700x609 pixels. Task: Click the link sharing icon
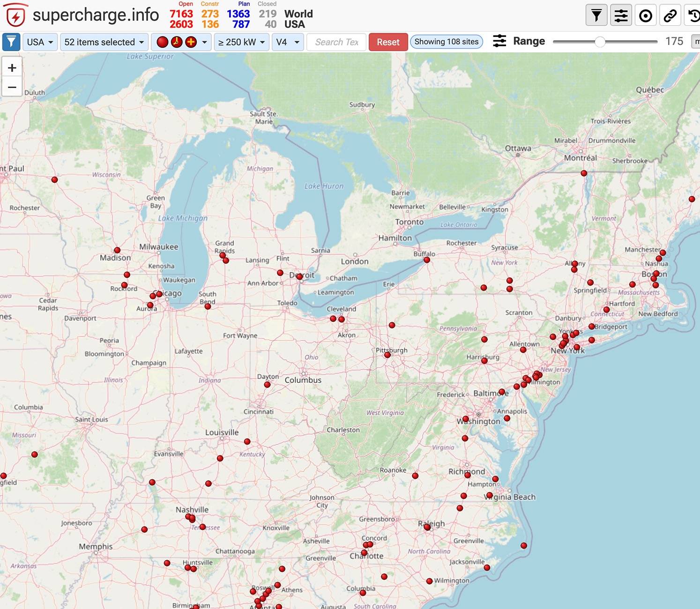(670, 15)
